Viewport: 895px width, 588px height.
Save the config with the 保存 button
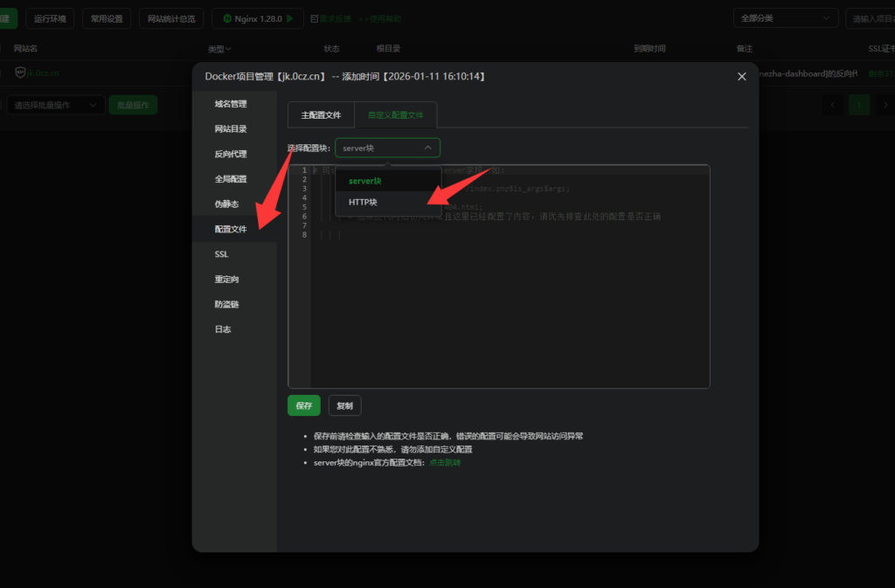pos(303,405)
